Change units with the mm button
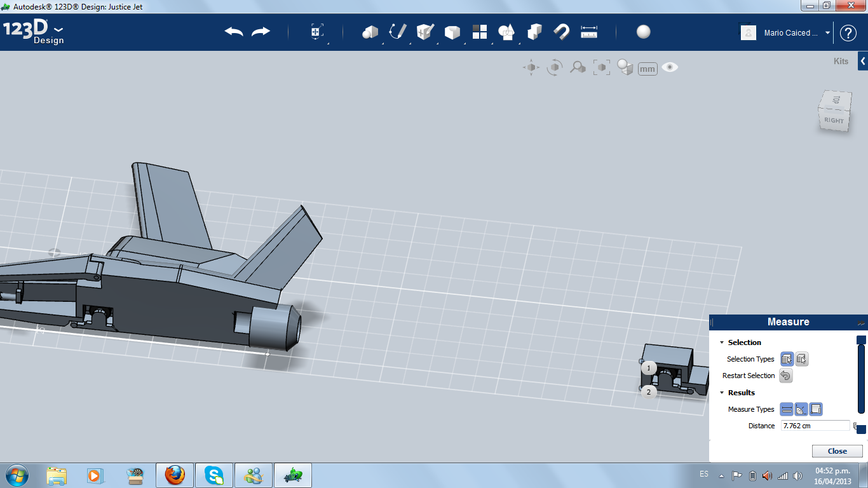Viewport: 868px width, 488px height. tap(648, 69)
